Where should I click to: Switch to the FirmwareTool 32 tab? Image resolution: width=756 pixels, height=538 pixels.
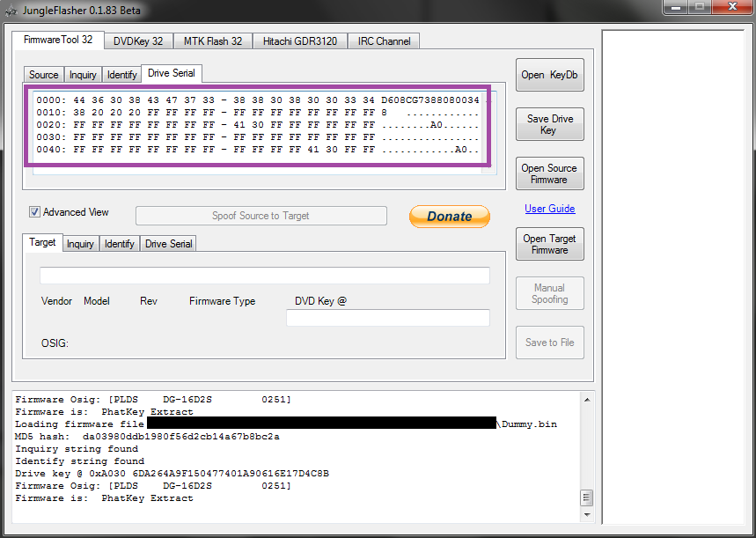coord(58,40)
